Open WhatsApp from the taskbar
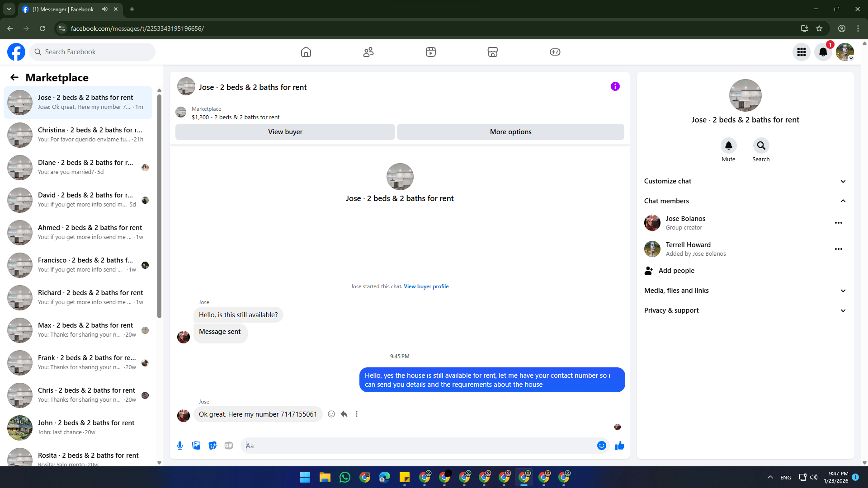Image resolution: width=868 pixels, height=488 pixels. point(345,477)
